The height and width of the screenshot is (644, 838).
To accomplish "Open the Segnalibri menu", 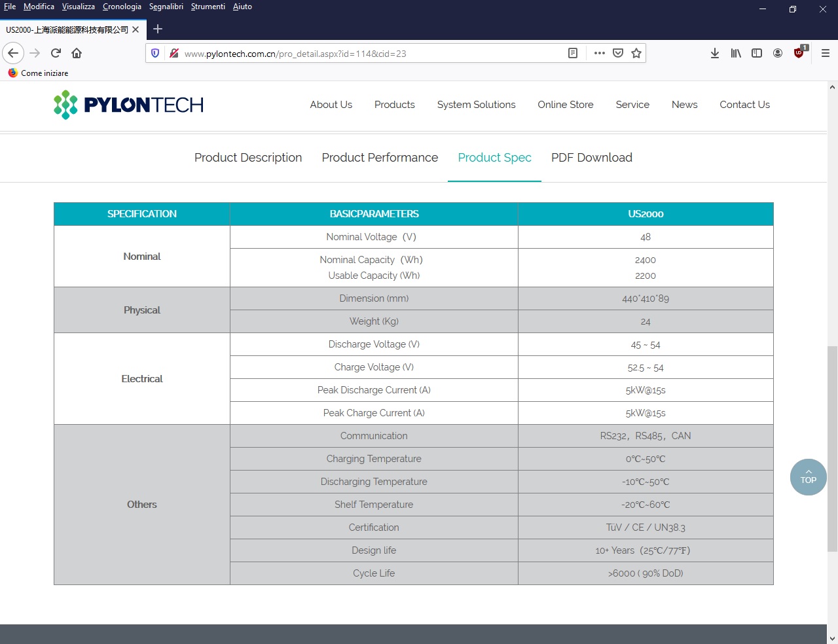I will 166,7.
